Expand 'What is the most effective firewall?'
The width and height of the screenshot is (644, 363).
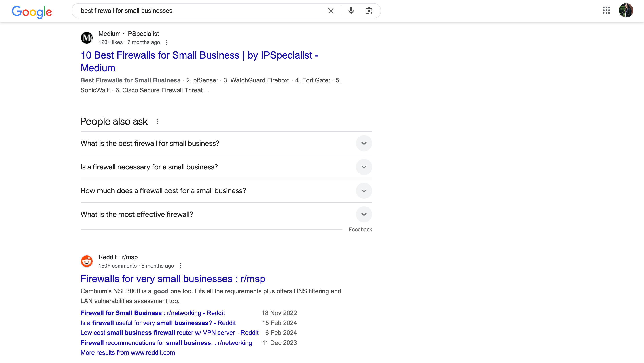pyautogui.click(x=364, y=214)
